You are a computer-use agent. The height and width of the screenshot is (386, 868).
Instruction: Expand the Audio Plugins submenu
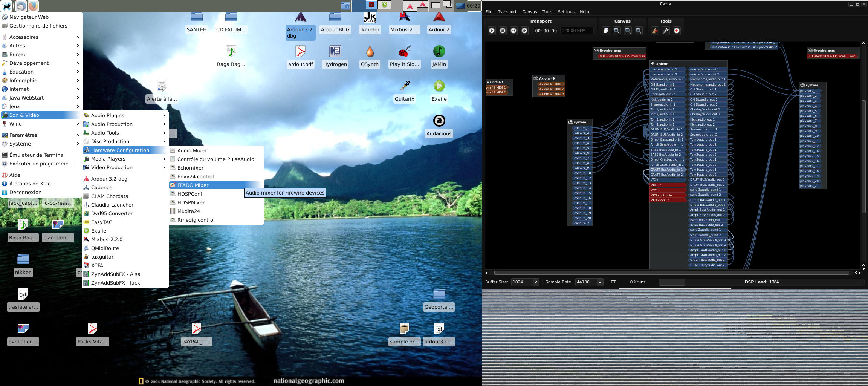coord(125,115)
